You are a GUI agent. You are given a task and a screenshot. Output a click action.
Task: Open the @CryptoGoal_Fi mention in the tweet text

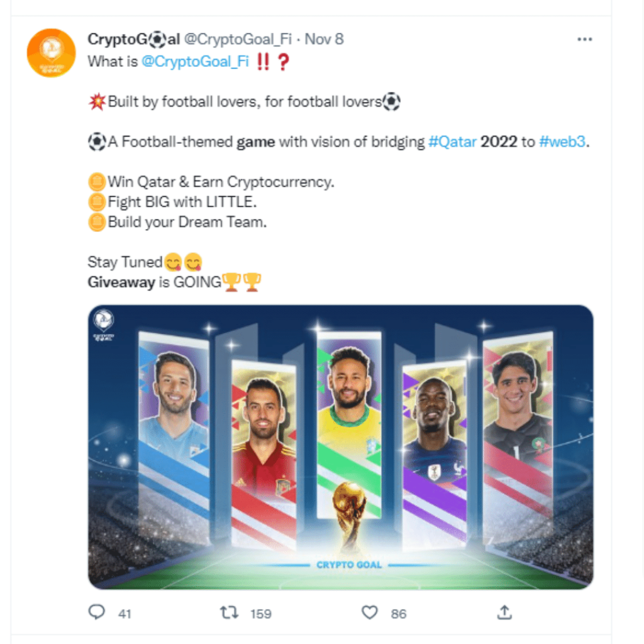click(195, 62)
